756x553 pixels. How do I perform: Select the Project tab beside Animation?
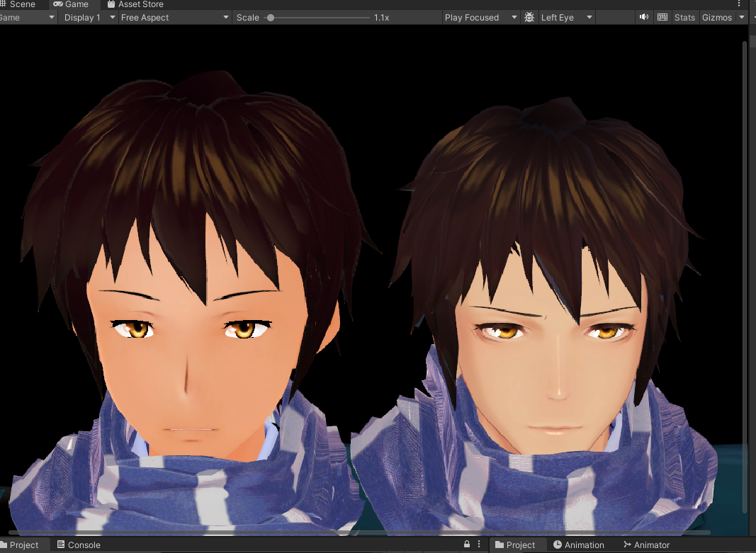(x=515, y=545)
